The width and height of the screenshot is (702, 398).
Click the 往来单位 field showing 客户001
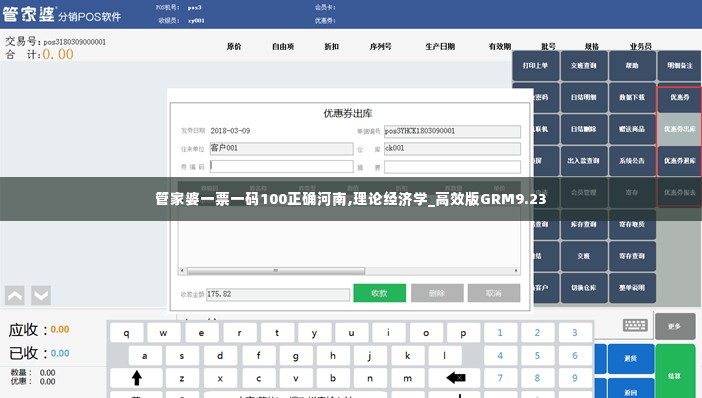click(281, 148)
